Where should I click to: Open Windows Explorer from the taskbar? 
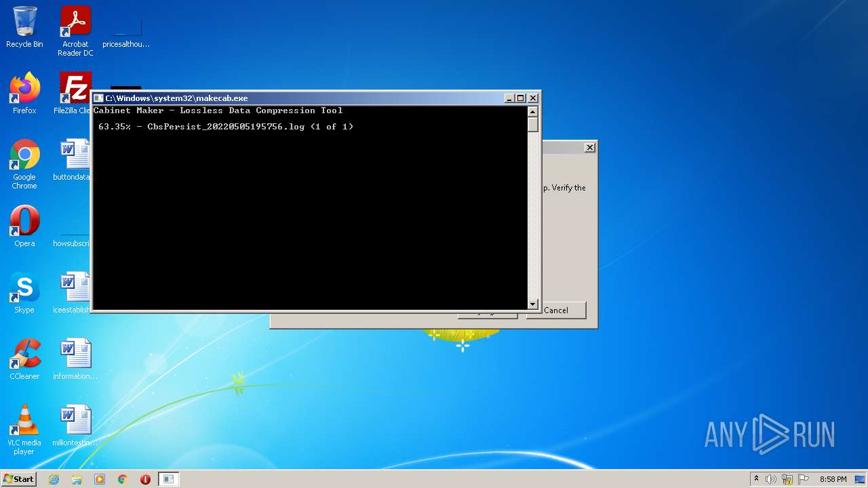(x=77, y=479)
